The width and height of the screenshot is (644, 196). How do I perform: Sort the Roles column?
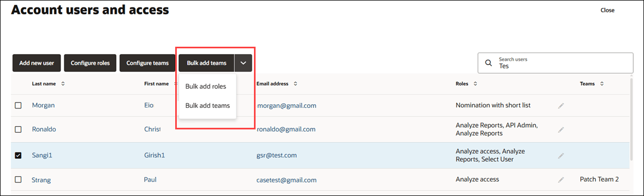pyautogui.click(x=475, y=84)
